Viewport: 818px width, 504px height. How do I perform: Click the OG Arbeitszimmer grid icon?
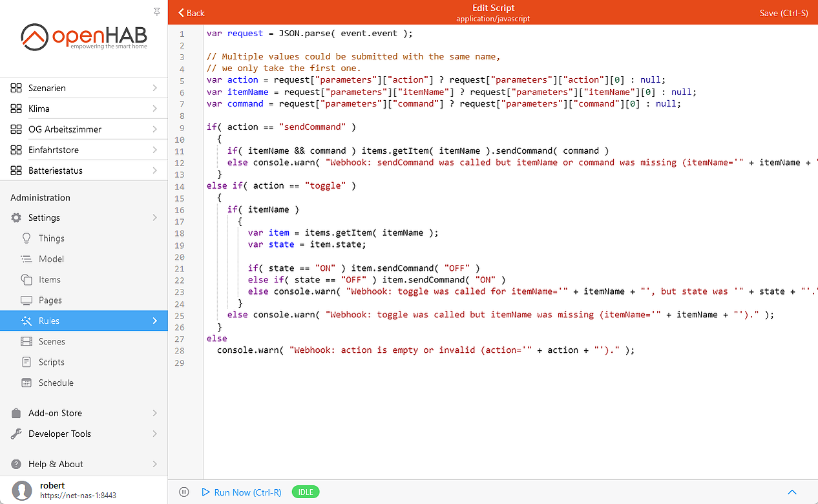tap(16, 129)
